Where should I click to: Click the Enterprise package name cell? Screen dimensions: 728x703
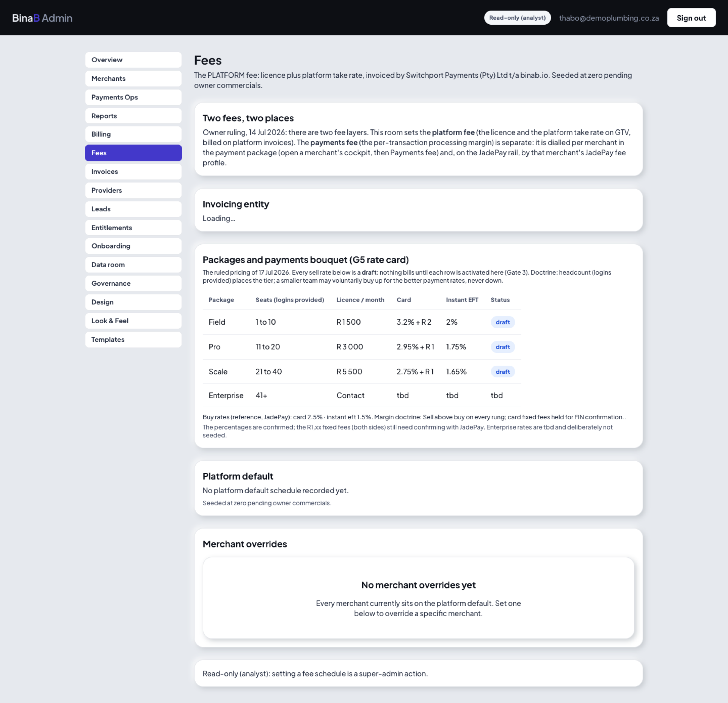coord(226,395)
